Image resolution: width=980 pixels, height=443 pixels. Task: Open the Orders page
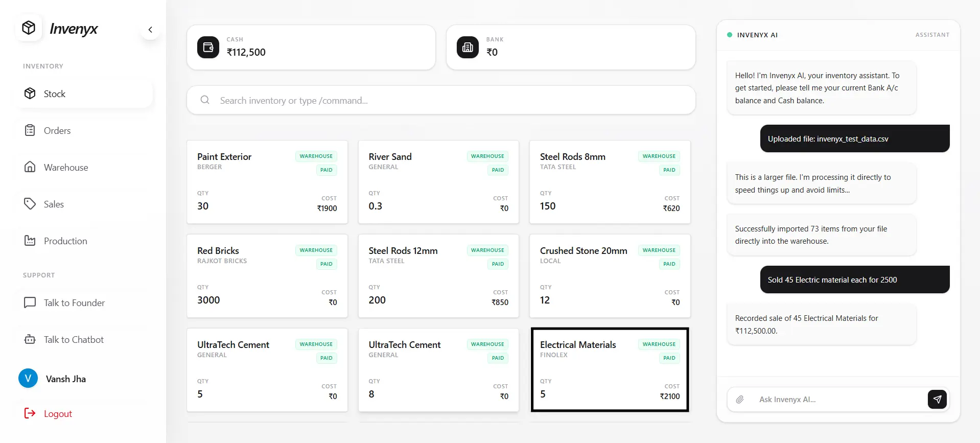(84, 130)
